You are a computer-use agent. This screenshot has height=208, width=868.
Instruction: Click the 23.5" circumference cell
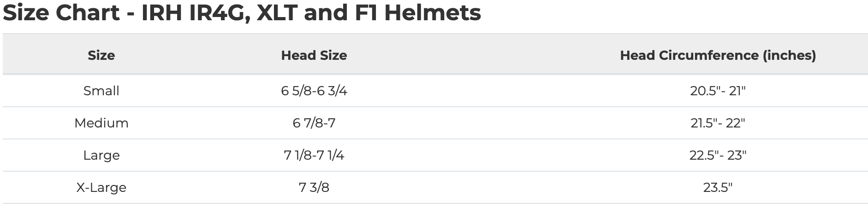tap(718, 188)
